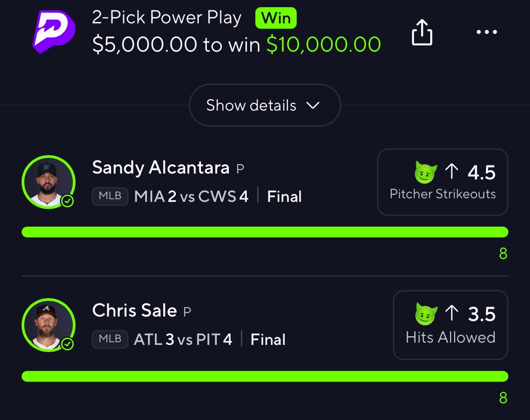The width and height of the screenshot is (530, 420).
Task: Tap Sandy Alcantara's green progress bar
Action: coord(265,232)
